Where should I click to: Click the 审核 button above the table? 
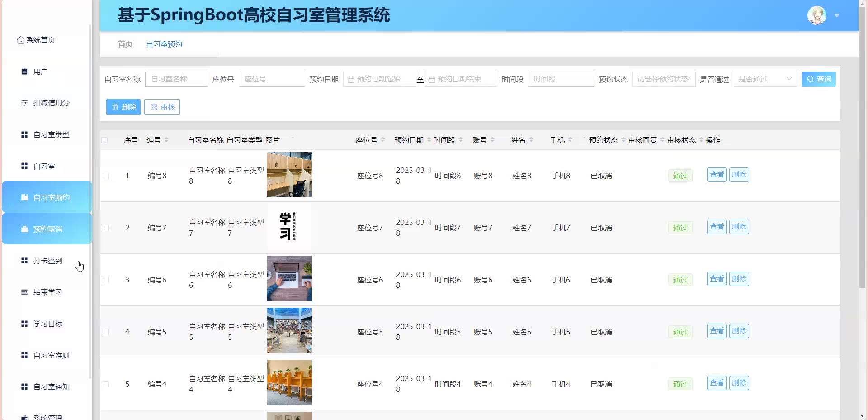[x=162, y=107]
